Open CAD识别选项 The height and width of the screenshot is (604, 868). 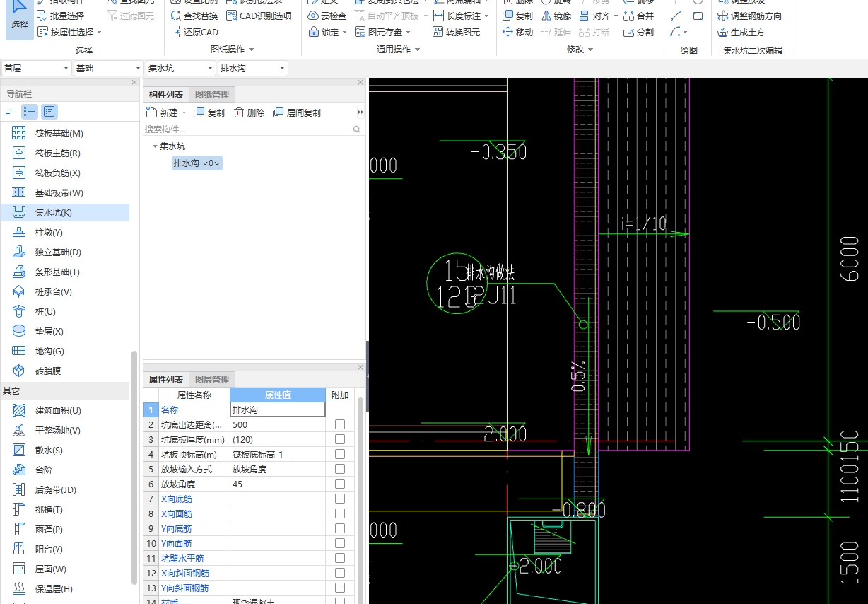point(259,16)
